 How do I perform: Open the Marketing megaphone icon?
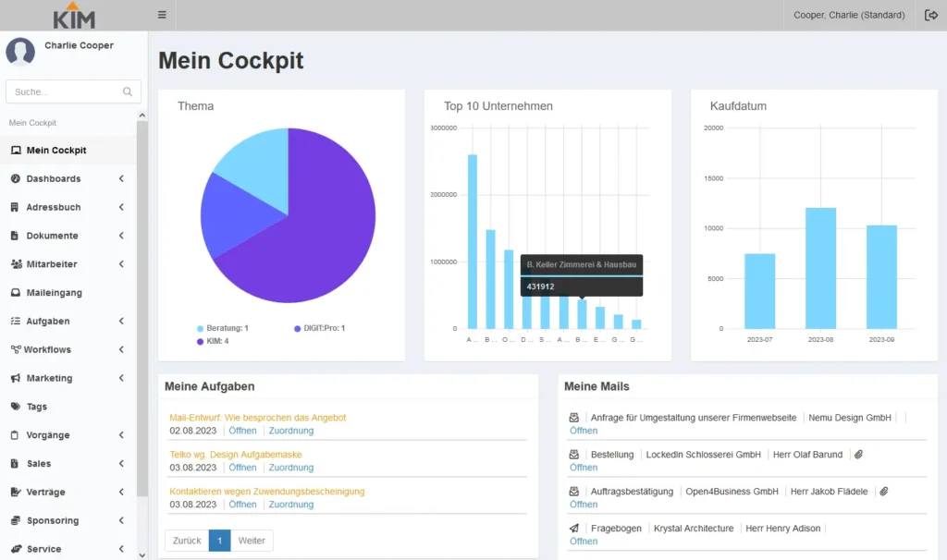15,378
